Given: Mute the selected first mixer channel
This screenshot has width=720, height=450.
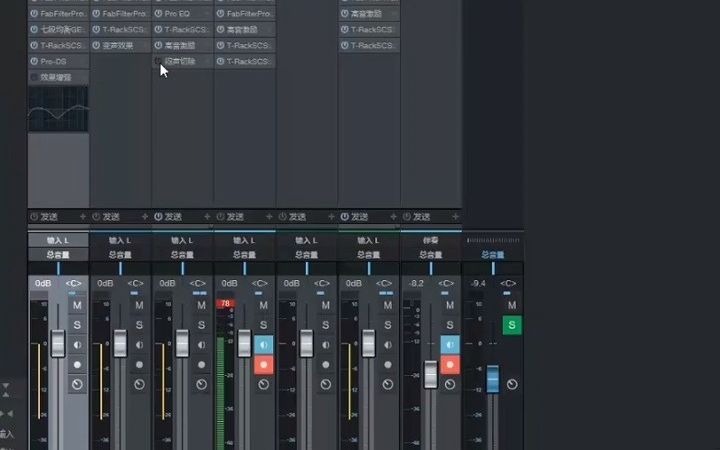Looking at the screenshot, I should pyautogui.click(x=77, y=305).
